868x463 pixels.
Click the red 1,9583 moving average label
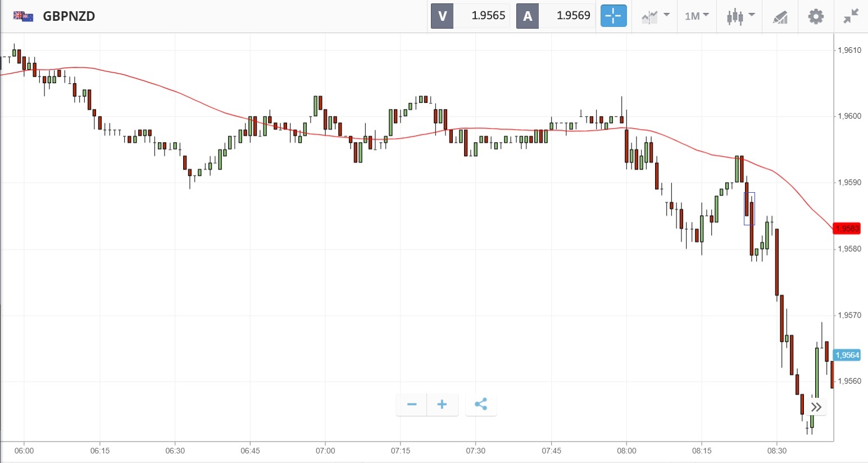point(847,229)
